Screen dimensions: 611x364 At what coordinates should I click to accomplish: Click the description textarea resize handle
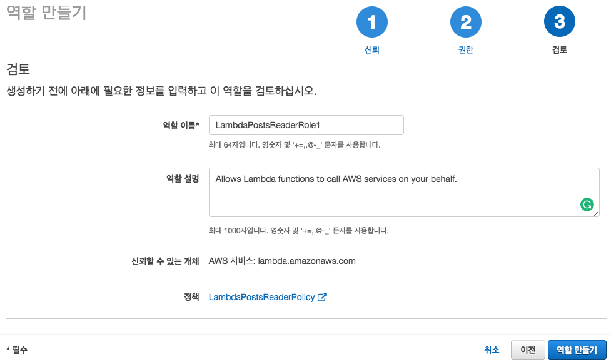596,213
